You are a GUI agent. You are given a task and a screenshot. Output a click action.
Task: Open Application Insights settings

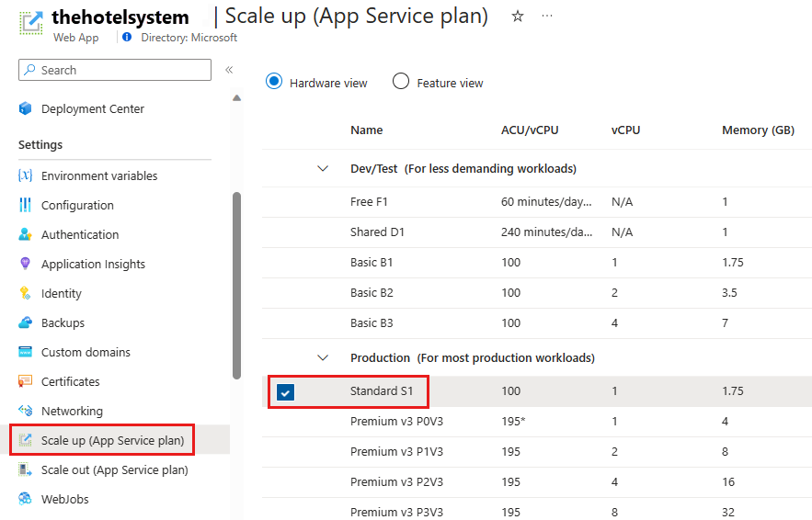pos(93,264)
